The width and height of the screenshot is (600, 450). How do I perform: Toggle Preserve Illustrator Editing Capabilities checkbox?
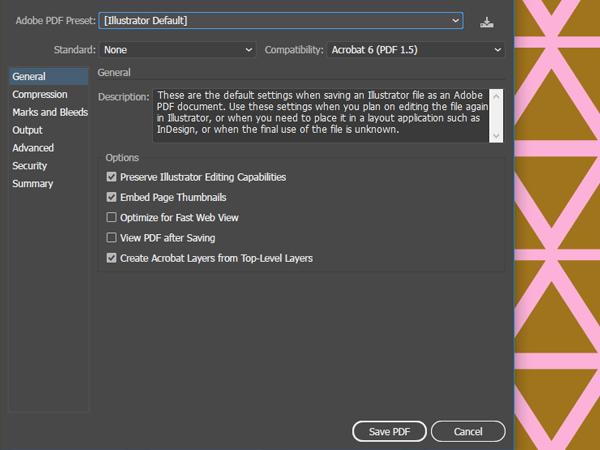111,177
